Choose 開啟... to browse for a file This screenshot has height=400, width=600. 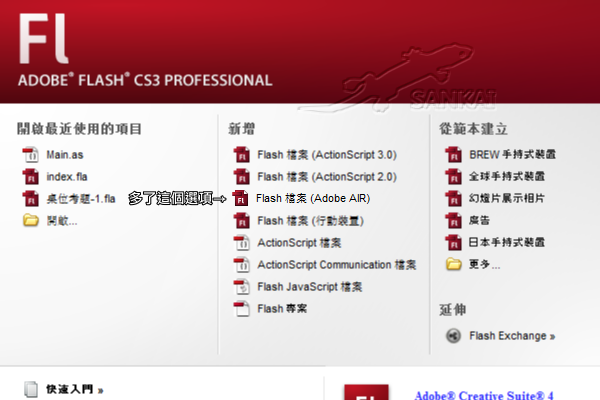click(x=62, y=221)
